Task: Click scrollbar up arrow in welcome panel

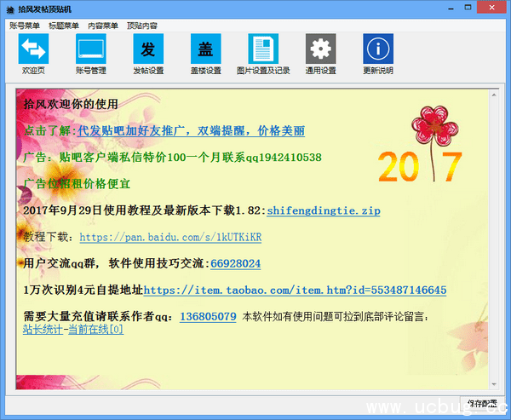Action: [494, 95]
